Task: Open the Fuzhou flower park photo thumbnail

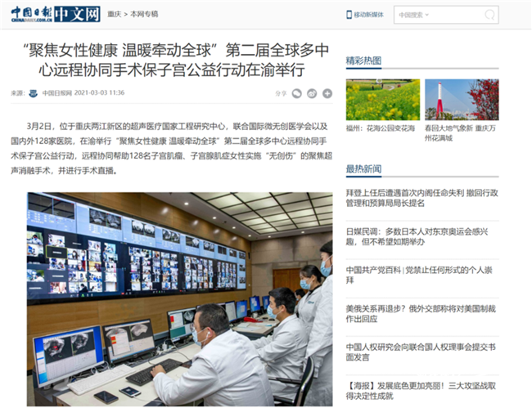Action: click(382, 99)
